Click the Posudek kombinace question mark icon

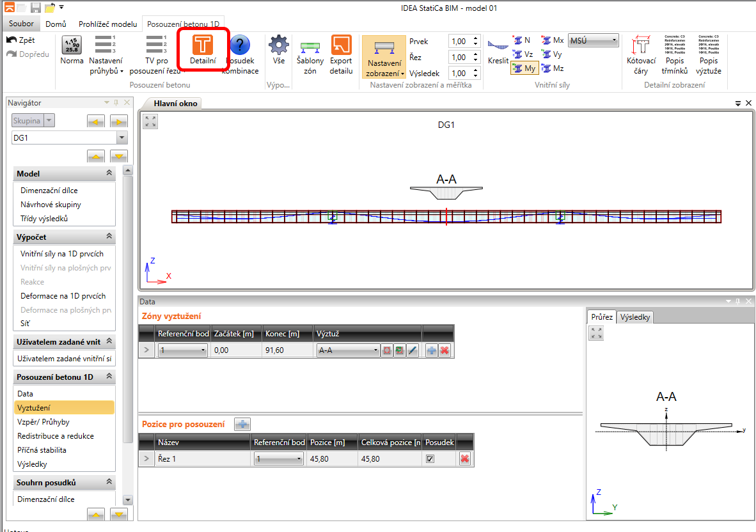[240, 46]
